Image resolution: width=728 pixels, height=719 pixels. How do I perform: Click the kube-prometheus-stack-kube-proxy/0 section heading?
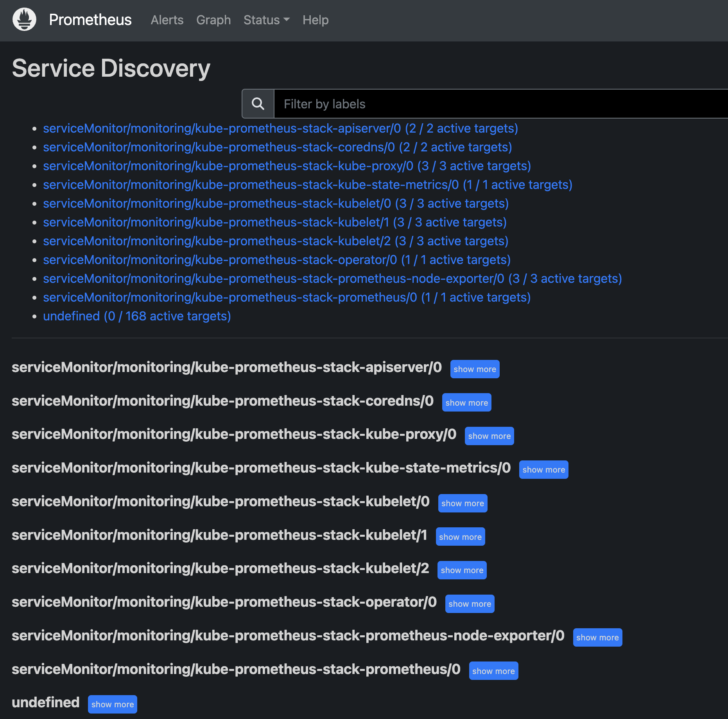pos(234,434)
